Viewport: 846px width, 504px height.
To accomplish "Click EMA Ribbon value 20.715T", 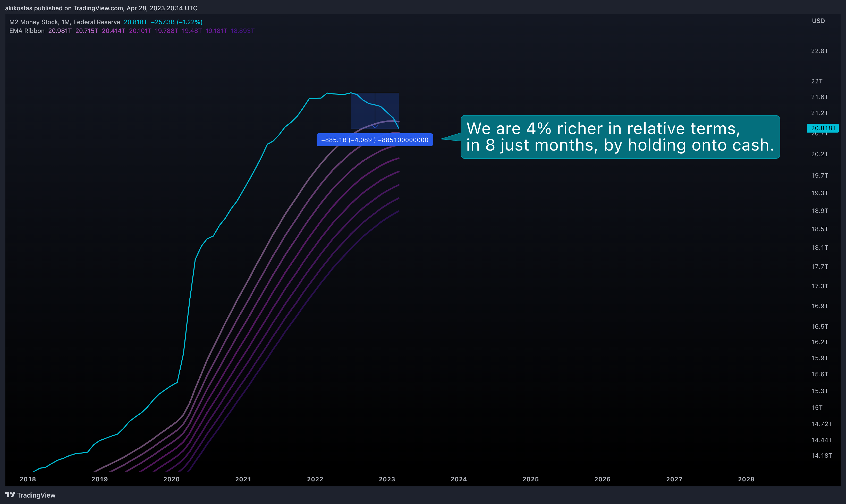I will point(87,31).
